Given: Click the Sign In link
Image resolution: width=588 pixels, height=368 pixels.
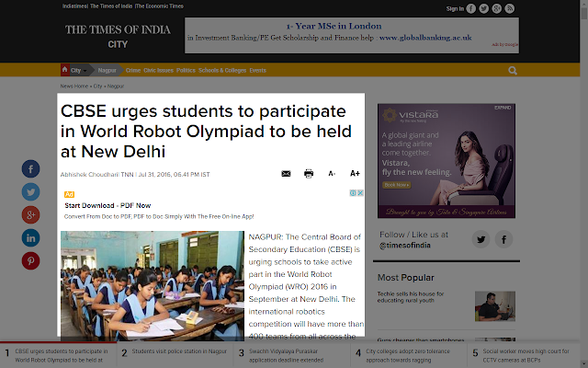Looking at the screenshot, I should (x=455, y=8).
